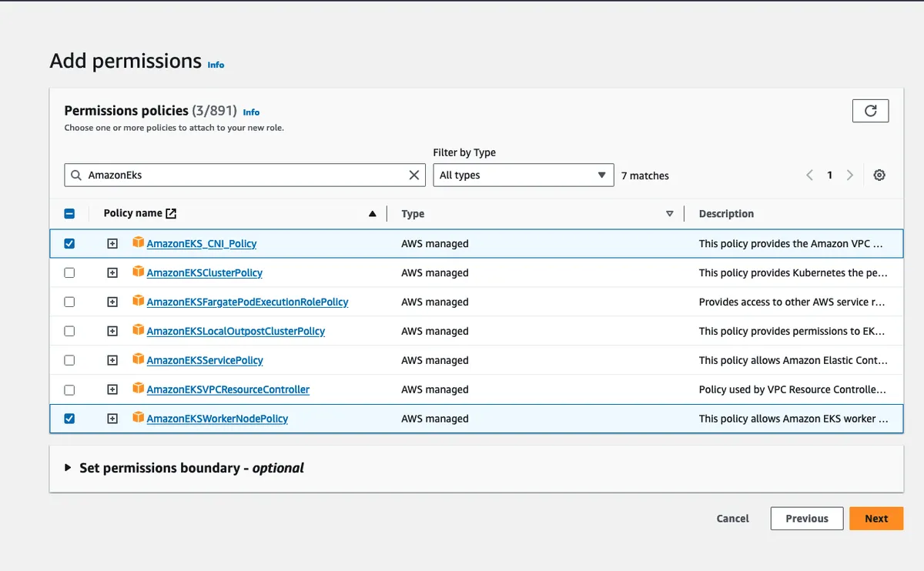The width and height of the screenshot is (924, 571).
Task: Go to the previous results page arrow
Action: coord(809,175)
